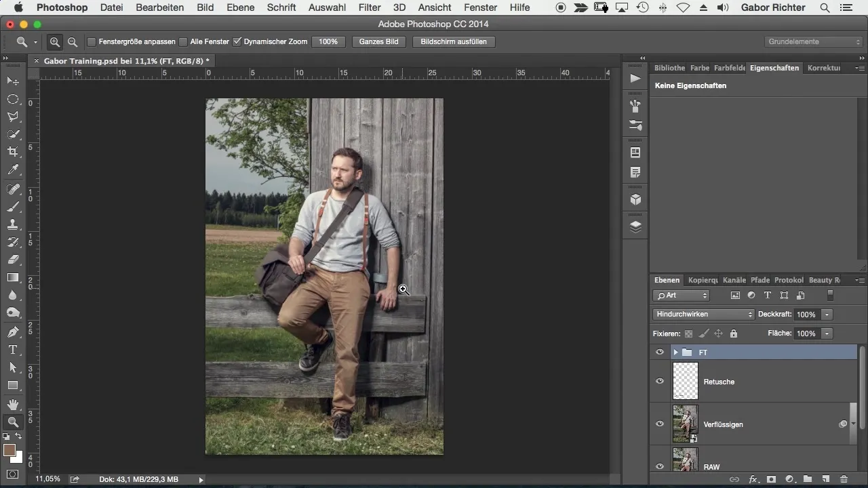Select the Brush tool
Viewport: 868px width, 488px height.
[13, 207]
